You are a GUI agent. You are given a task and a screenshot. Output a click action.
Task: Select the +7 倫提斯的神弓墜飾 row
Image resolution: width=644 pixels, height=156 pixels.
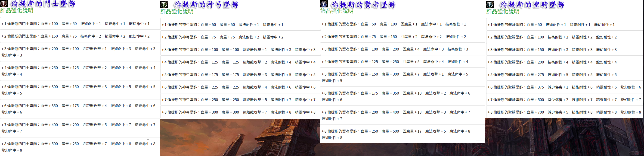(x=240, y=100)
